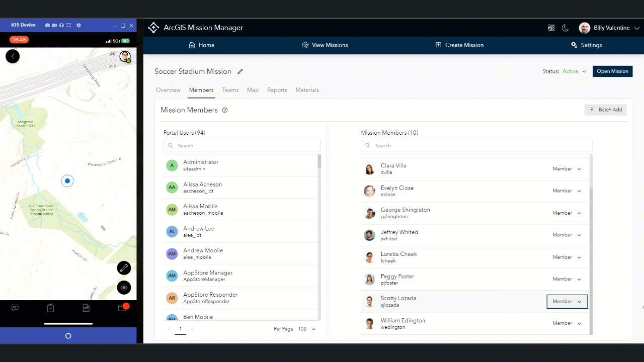The width and height of the screenshot is (644, 362).
Task: Open Evelyn Close's Member role dropdown
Action: 567,191
